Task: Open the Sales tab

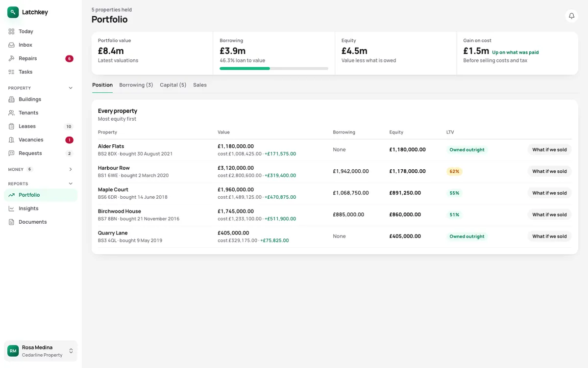Action: coord(200,85)
